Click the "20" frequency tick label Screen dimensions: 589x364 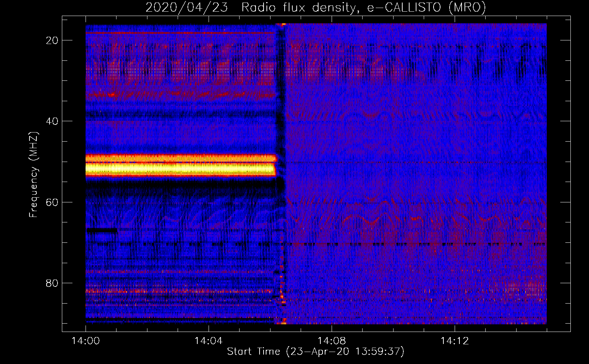(x=52, y=40)
